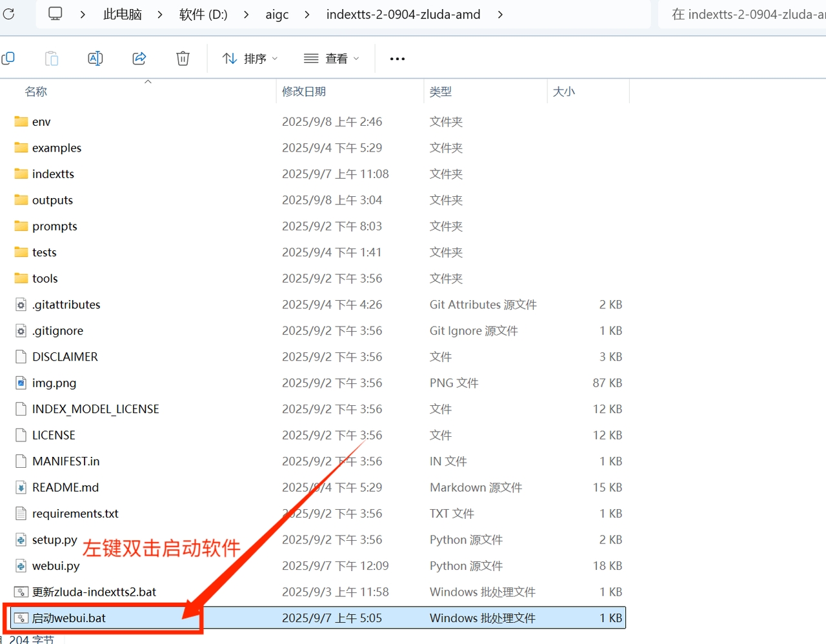Screen dimensions: 826x644
Task: Click the monitor icon in breadcrumb
Action: click(x=55, y=14)
